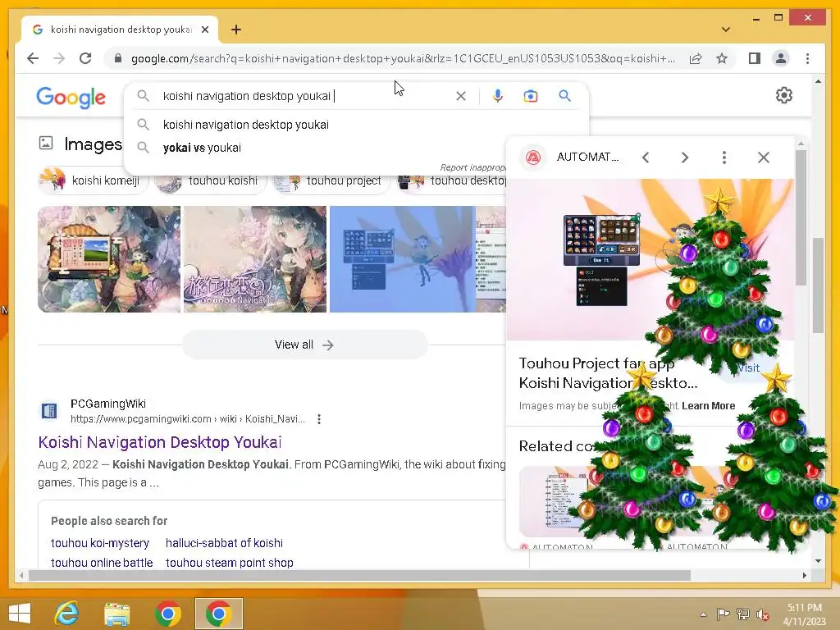The height and width of the screenshot is (630, 840).
Task: Launch Internet Explorer from the taskbar
Action: point(67,614)
